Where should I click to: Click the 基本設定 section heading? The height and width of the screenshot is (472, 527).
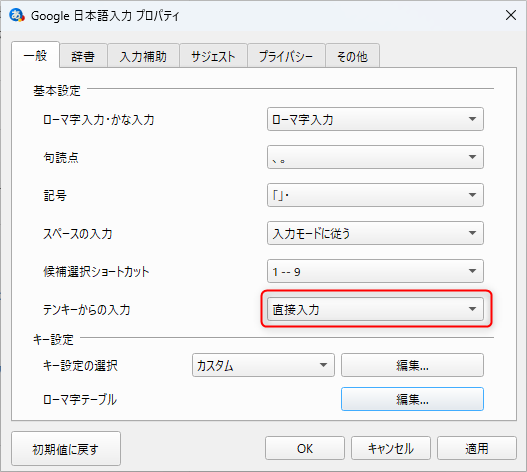57,91
